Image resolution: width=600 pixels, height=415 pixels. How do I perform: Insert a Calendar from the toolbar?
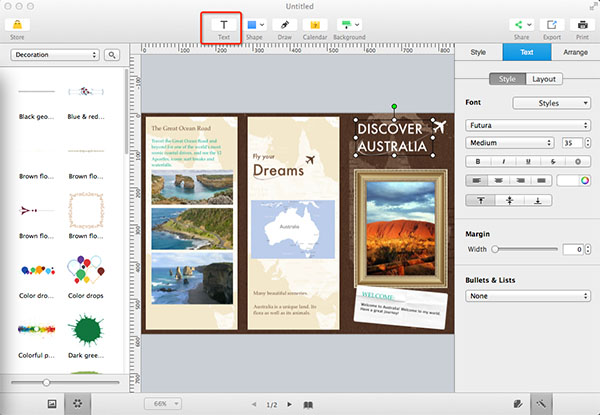click(315, 24)
